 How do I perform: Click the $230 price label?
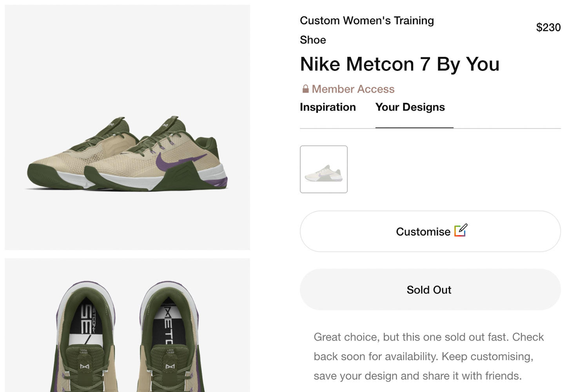pos(548,27)
